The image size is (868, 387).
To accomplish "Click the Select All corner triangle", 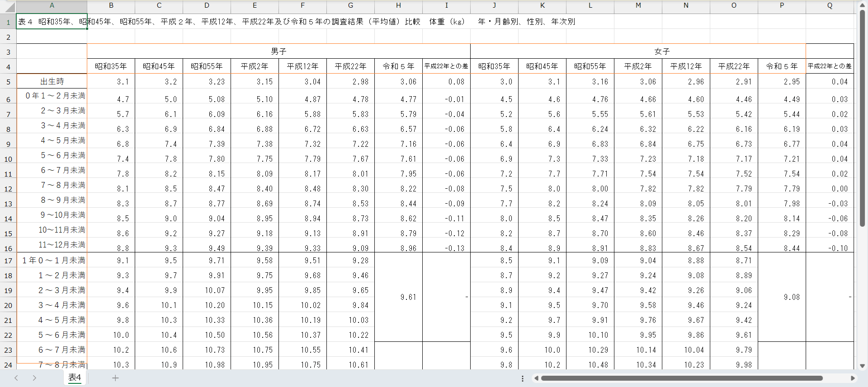I will coord(9,7).
